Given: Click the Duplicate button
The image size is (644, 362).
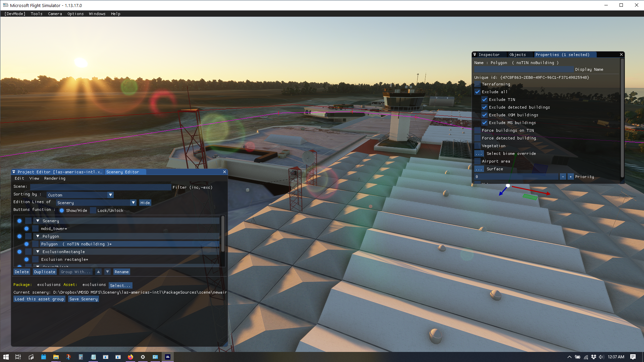Looking at the screenshot, I should pos(45,272).
